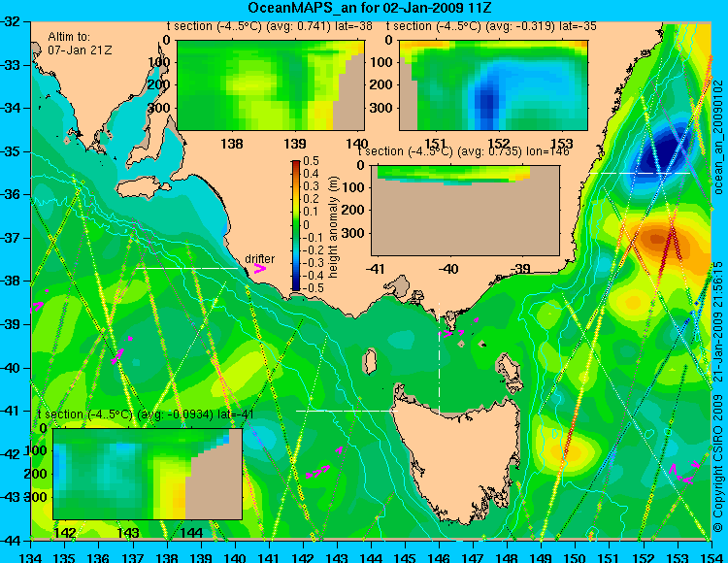Screen dimensions: 728x563
Task: Click the 'ocean_an_20090102' vertical filename text
Action: [x=718, y=137]
